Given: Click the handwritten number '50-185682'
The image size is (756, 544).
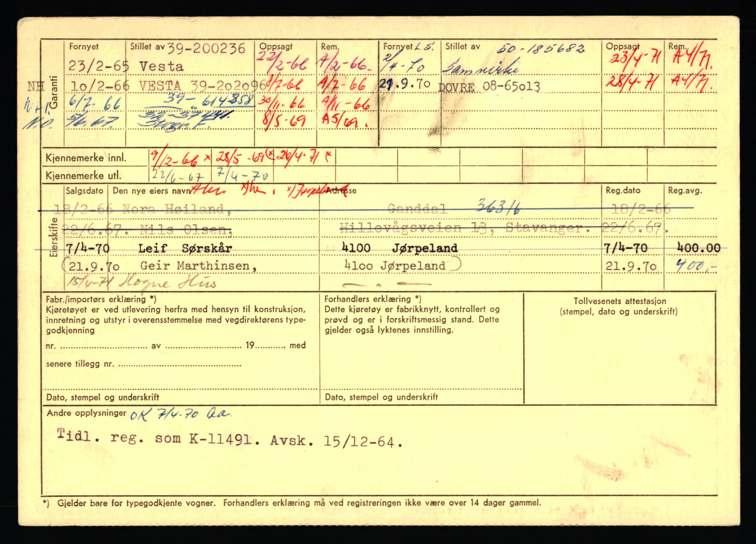Looking at the screenshot, I should click(541, 48).
